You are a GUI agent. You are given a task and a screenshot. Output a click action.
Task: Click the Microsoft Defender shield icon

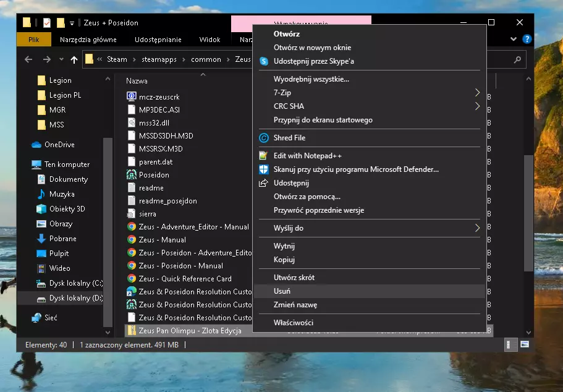tap(264, 169)
